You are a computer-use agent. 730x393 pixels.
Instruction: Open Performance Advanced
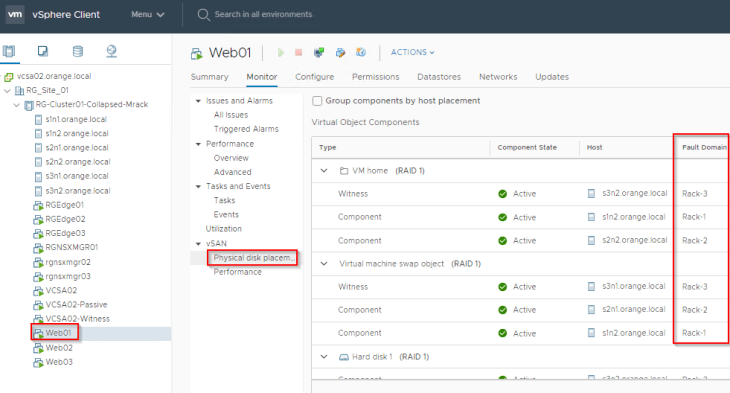[x=232, y=172]
